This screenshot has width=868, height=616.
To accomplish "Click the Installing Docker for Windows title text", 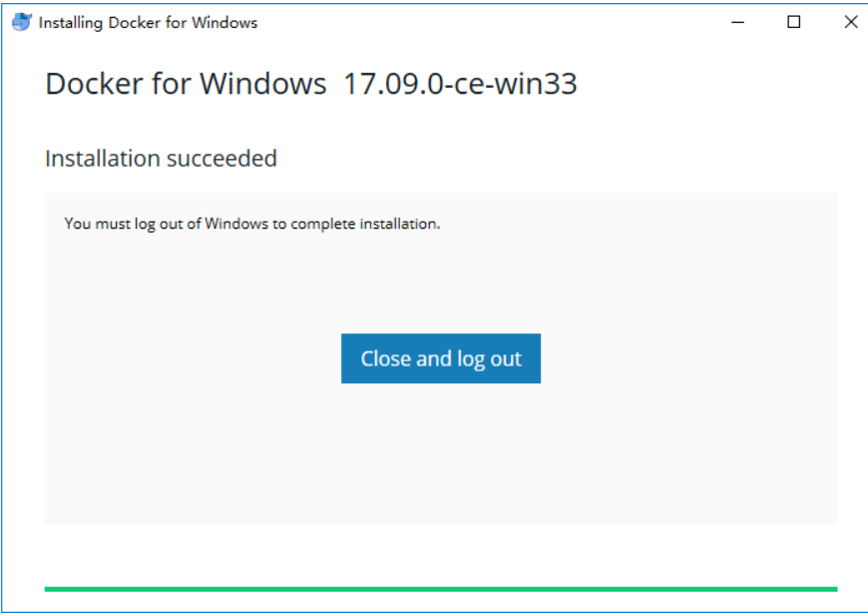I will tap(148, 23).
